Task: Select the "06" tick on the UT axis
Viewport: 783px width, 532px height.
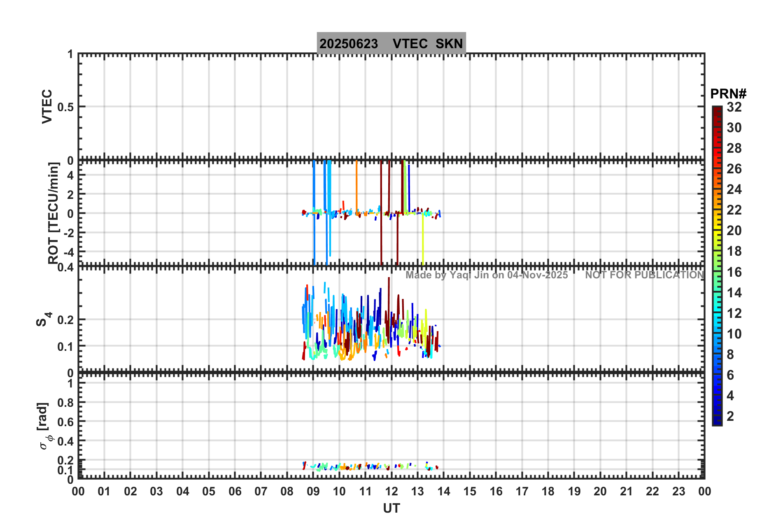Action: pyautogui.click(x=235, y=491)
